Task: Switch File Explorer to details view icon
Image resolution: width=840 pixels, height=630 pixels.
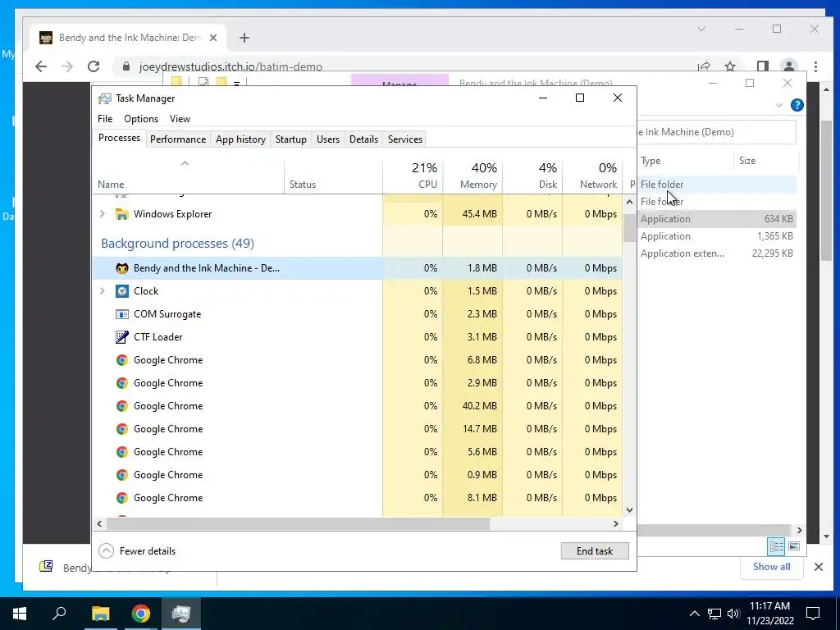Action: pos(776,546)
